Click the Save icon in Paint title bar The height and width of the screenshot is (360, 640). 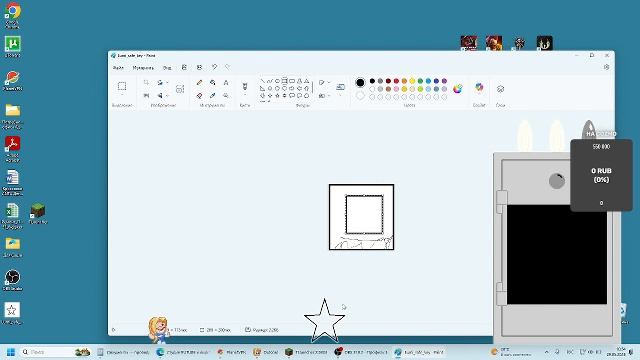pyautogui.click(x=184, y=67)
